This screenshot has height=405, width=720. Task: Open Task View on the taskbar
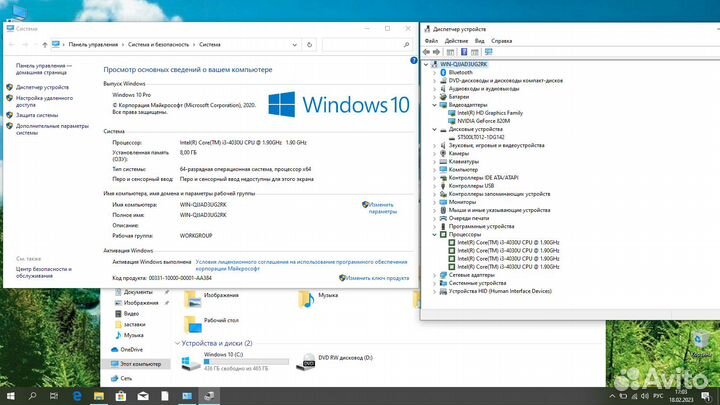(x=54, y=396)
